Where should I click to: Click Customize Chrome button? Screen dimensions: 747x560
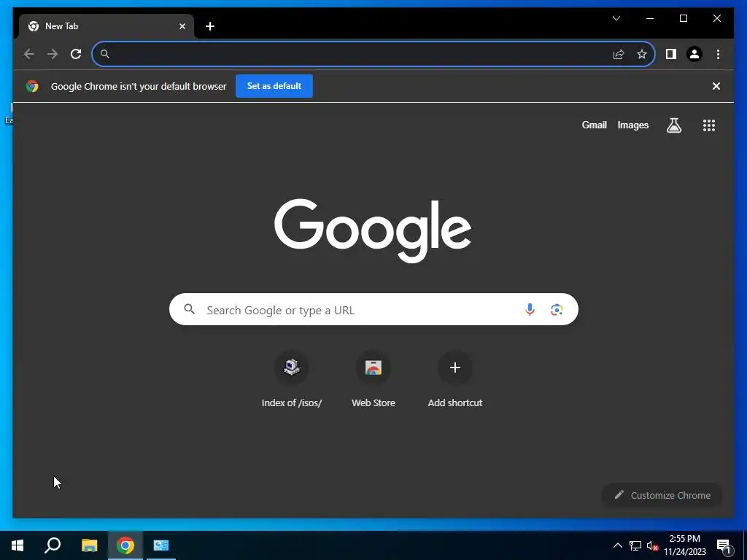pos(662,495)
